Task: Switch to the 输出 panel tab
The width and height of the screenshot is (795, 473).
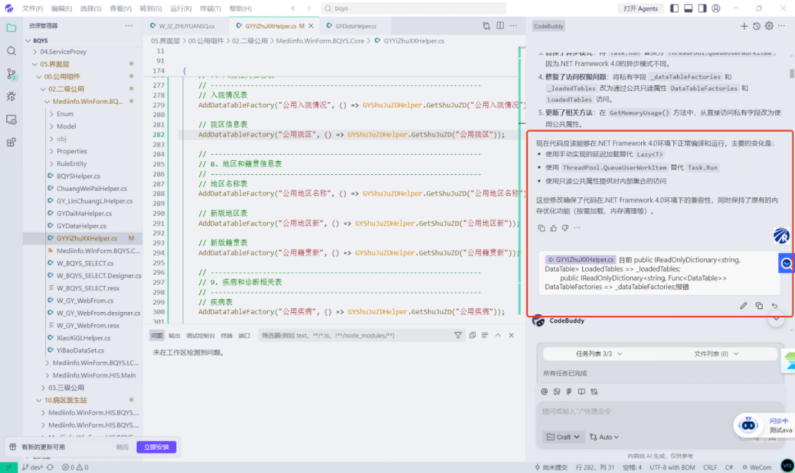Action: point(174,336)
